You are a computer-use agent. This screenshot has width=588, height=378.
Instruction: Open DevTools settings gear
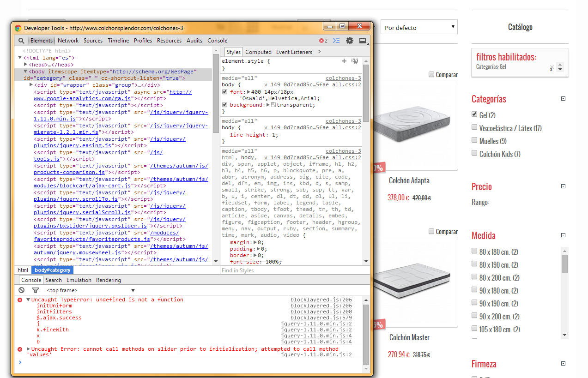tap(350, 41)
